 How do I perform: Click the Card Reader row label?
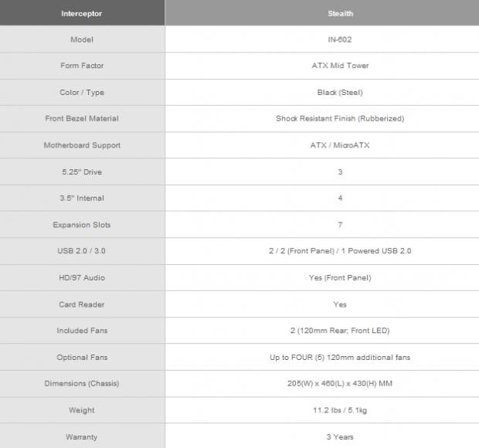coord(82,304)
